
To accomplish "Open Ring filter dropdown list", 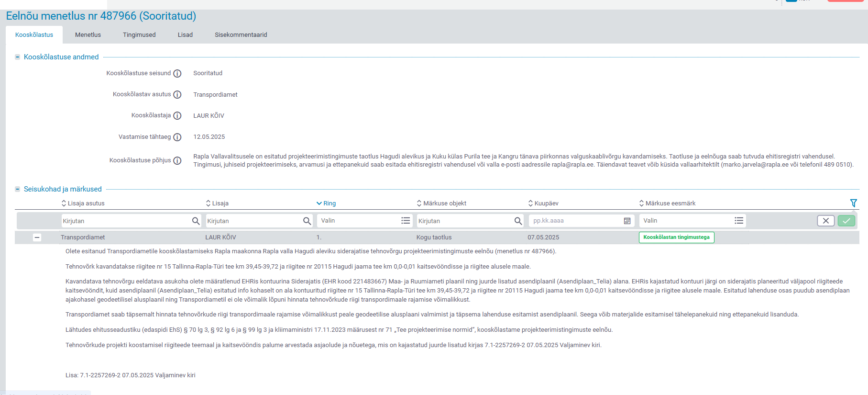I will [406, 221].
